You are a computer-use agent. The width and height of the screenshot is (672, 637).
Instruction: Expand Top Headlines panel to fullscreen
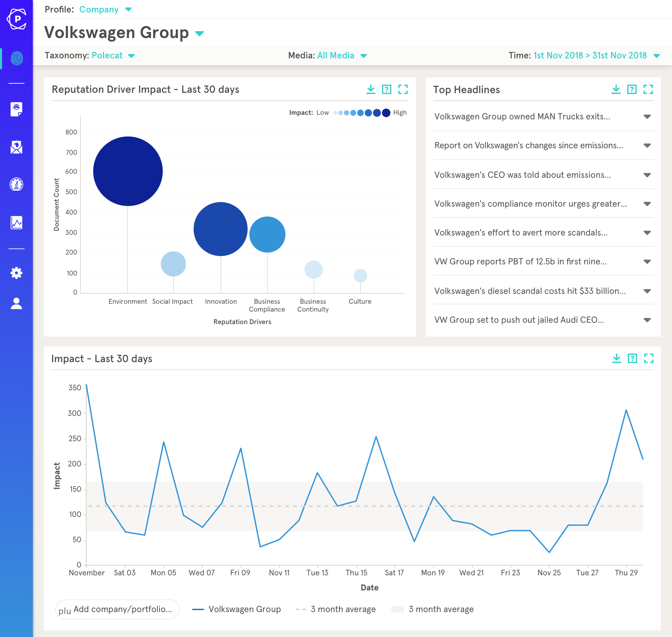coord(648,89)
